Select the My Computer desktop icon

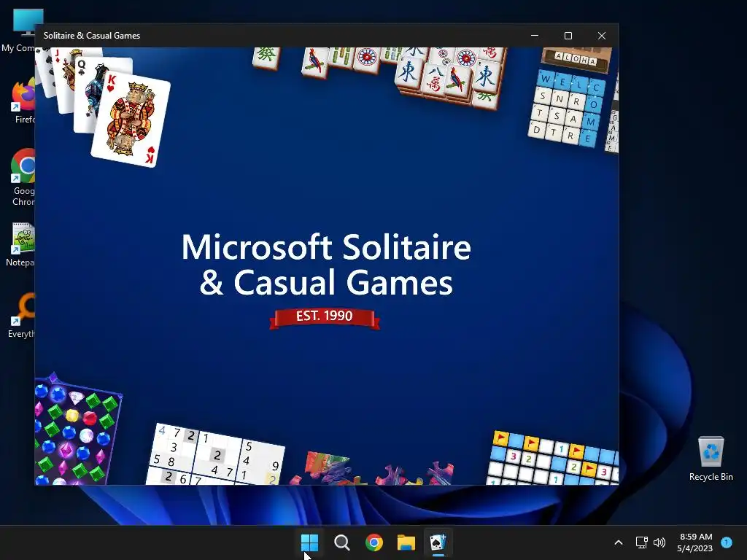pyautogui.click(x=18, y=31)
